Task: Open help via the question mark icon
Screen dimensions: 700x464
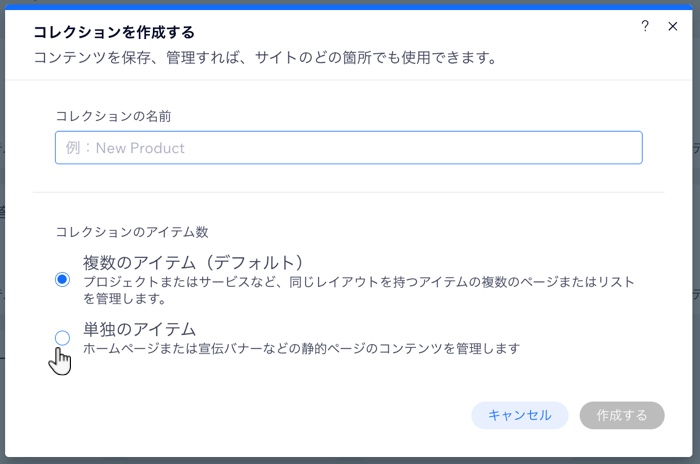Action: point(645,26)
